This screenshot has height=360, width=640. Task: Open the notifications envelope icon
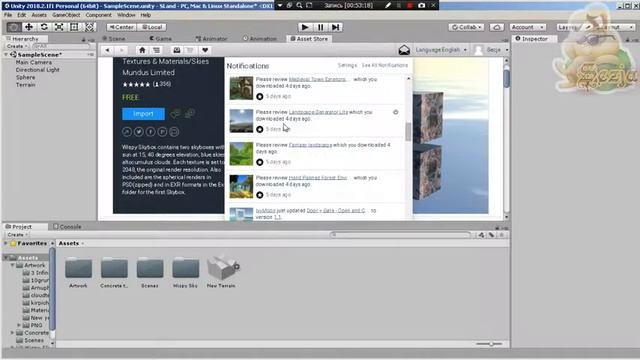[x=404, y=50]
